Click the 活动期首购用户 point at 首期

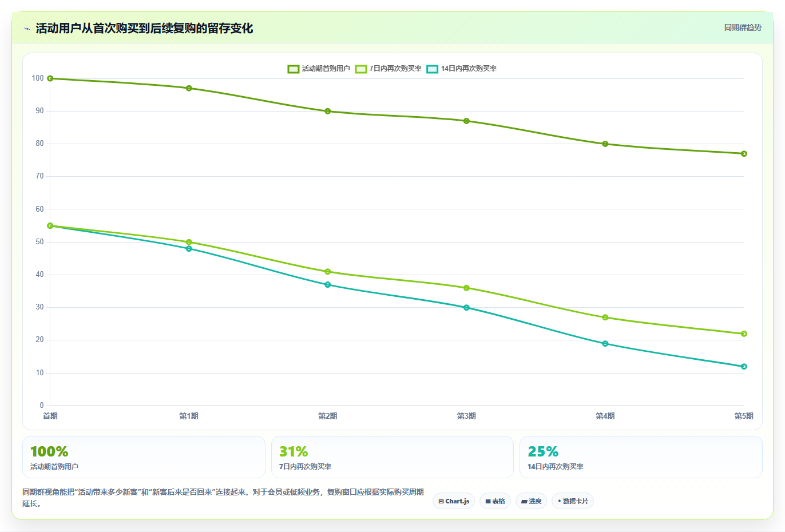tap(50, 78)
